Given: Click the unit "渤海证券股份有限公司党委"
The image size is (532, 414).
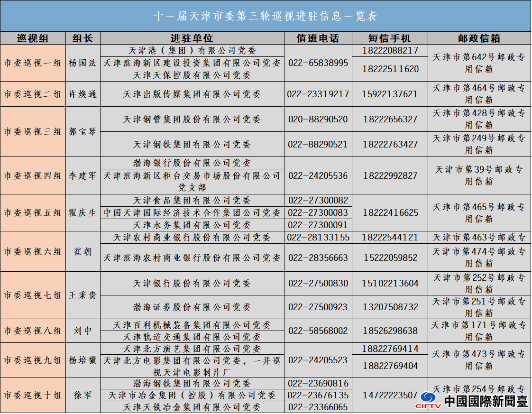Looking at the screenshot, I should [x=192, y=307].
